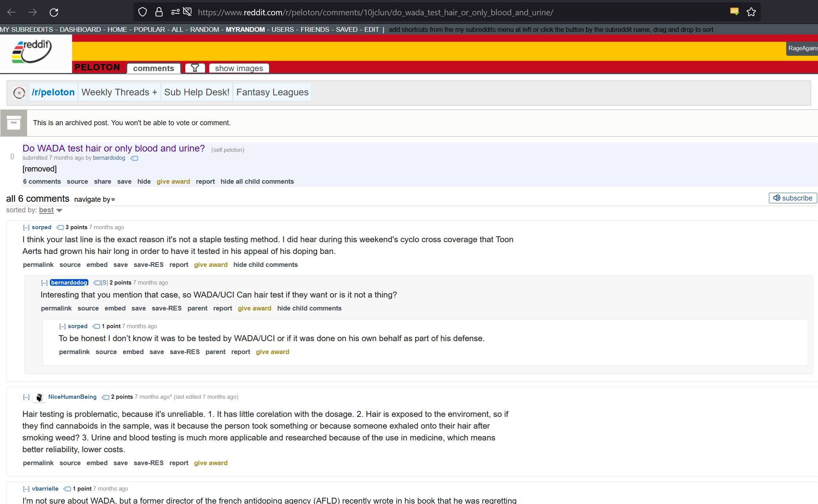818x504 pixels.
Task: Expand the navigate by menu
Action: [95, 199]
